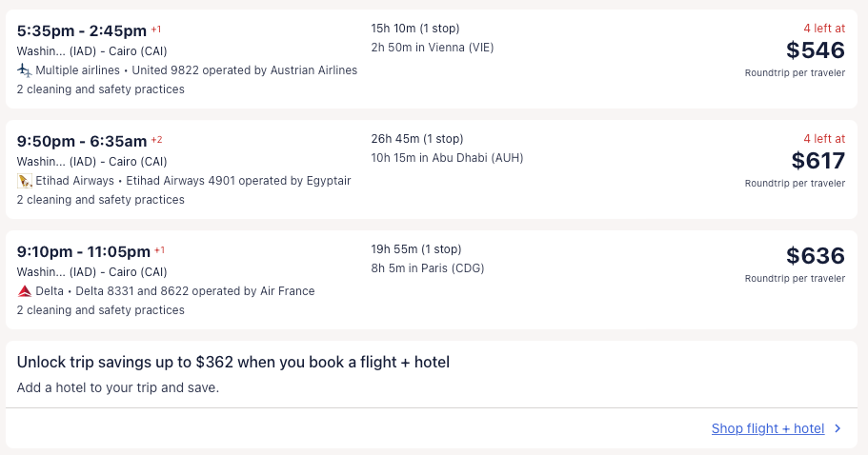Click the Etihad Airways logo icon
Image resolution: width=868 pixels, height=455 pixels.
coord(25,181)
